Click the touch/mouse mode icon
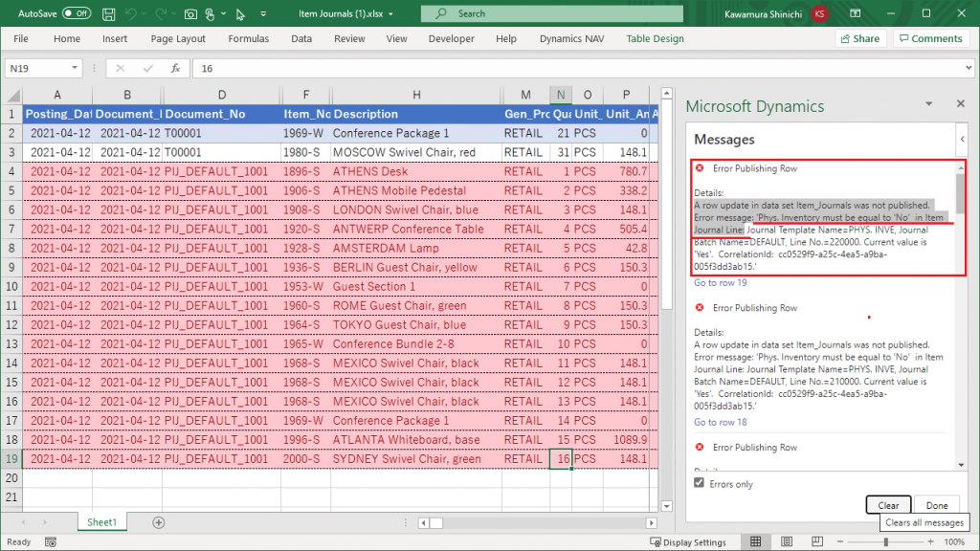 (210, 13)
